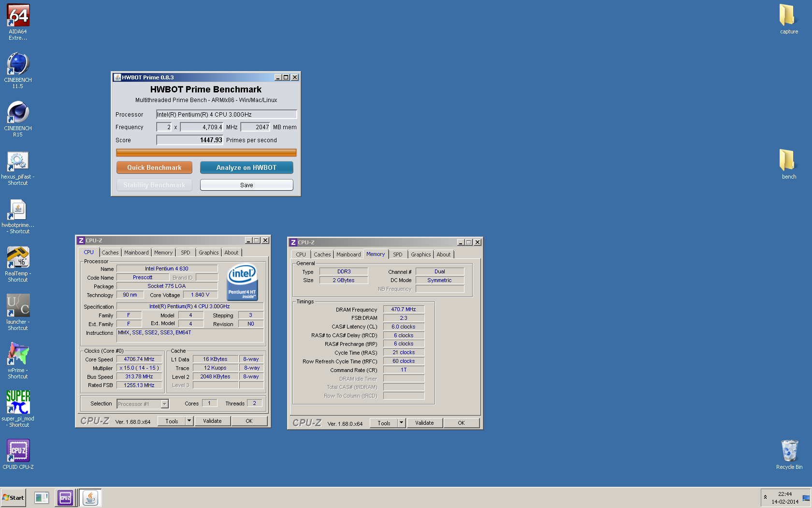Open the About tab in left CPU-Z window

pyautogui.click(x=232, y=253)
